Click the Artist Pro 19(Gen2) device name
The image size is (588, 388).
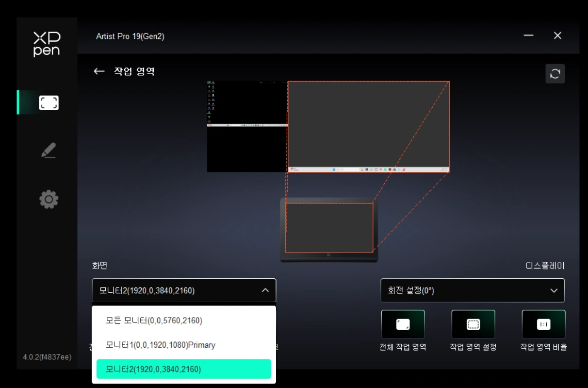coord(130,36)
